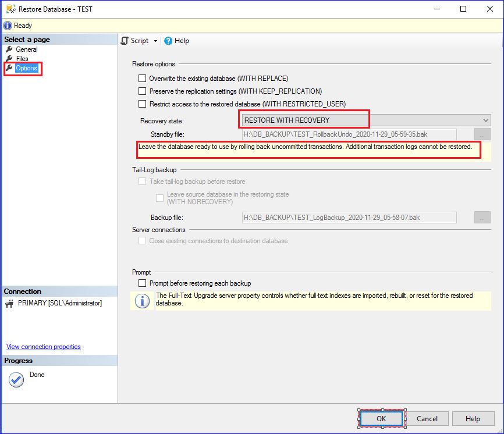Click the Progress Done checkmark icon
Screen dimensions: 504x434
tap(16, 379)
